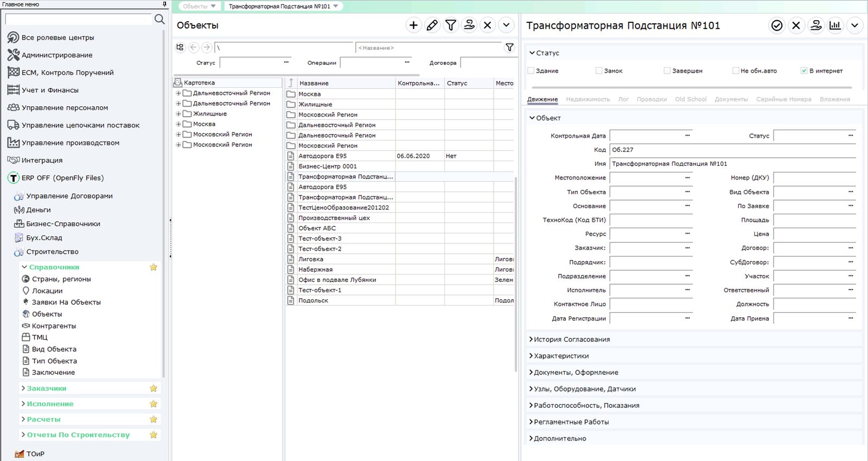
Task: Switch to the Недвижимость tab
Action: pos(588,99)
